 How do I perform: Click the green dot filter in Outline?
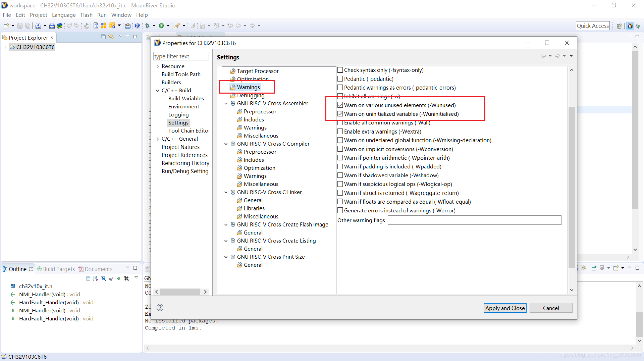[119, 278]
